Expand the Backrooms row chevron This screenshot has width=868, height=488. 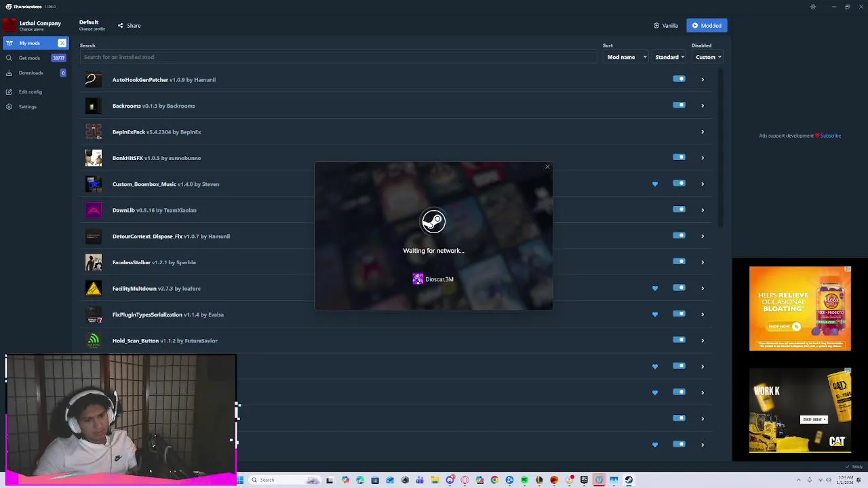703,106
